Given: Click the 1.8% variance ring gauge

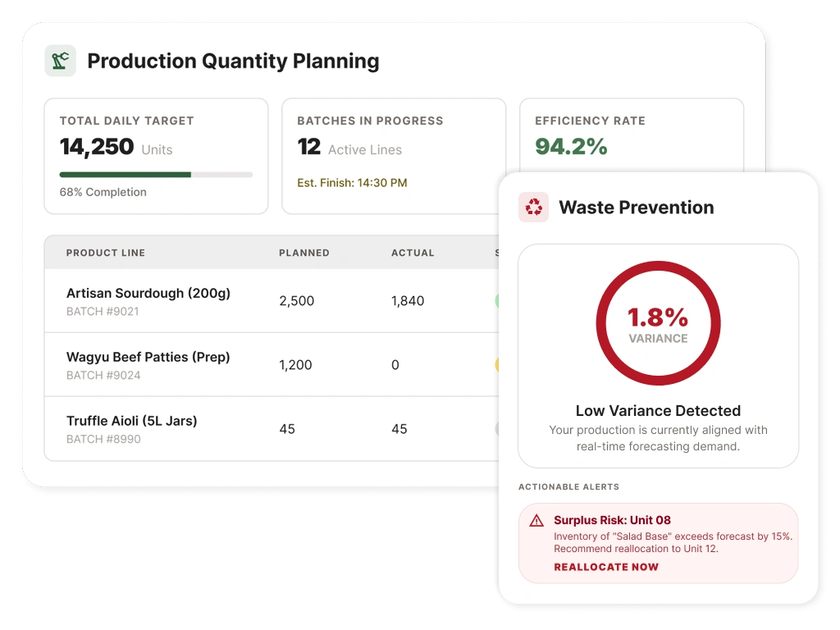Looking at the screenshot, I should 658,323.
